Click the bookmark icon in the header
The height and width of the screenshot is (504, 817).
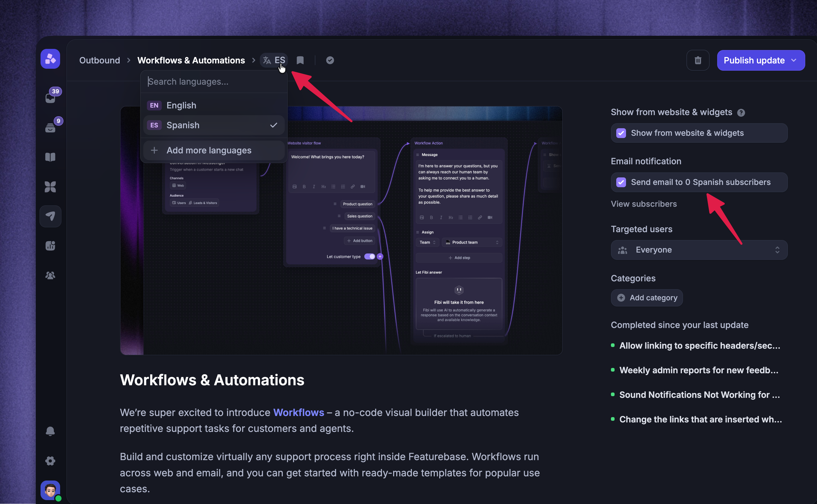point(300,60)
